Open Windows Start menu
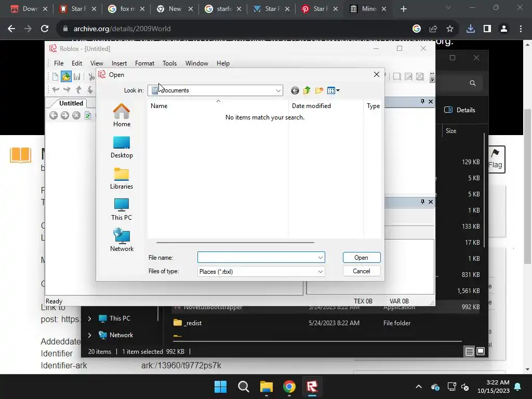Image resolution: width=532 pixels, height=399 pixels. tap(220, 387)
